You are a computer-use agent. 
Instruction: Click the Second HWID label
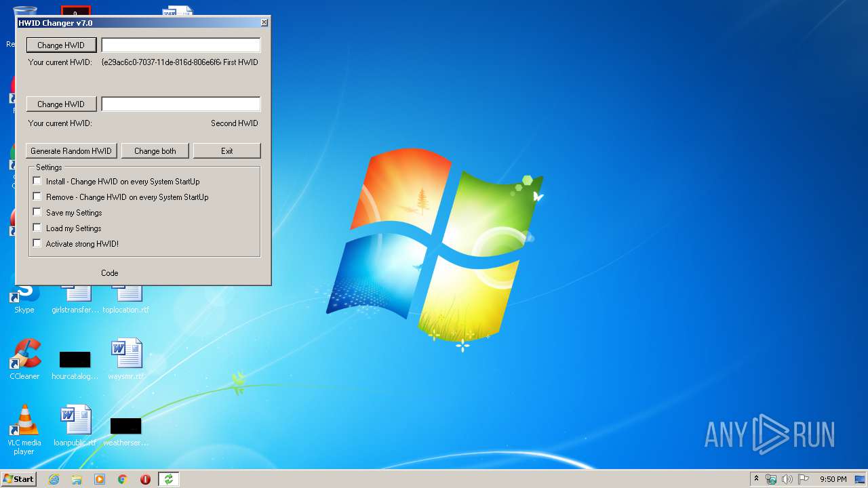click(x=235, y=123)
